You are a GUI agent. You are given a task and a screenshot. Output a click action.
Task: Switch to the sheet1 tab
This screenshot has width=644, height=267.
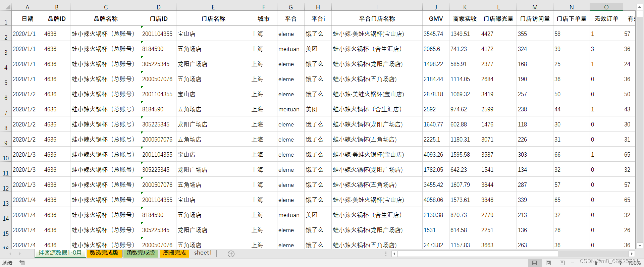coord(203,253)
